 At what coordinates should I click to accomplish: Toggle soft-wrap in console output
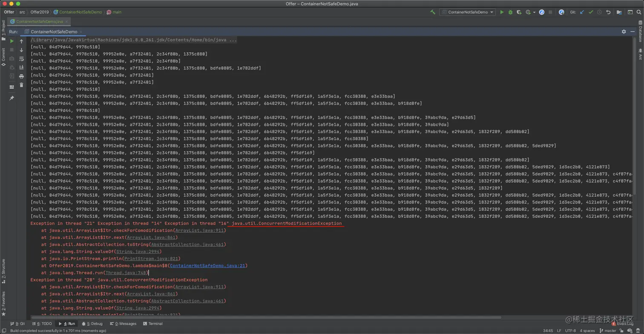tap(21, 59)
